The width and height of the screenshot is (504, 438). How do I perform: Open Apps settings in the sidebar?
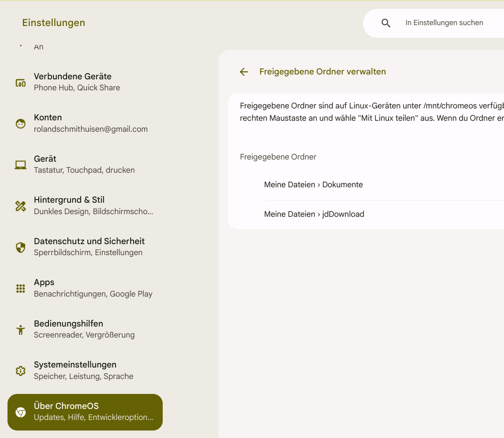93,288
